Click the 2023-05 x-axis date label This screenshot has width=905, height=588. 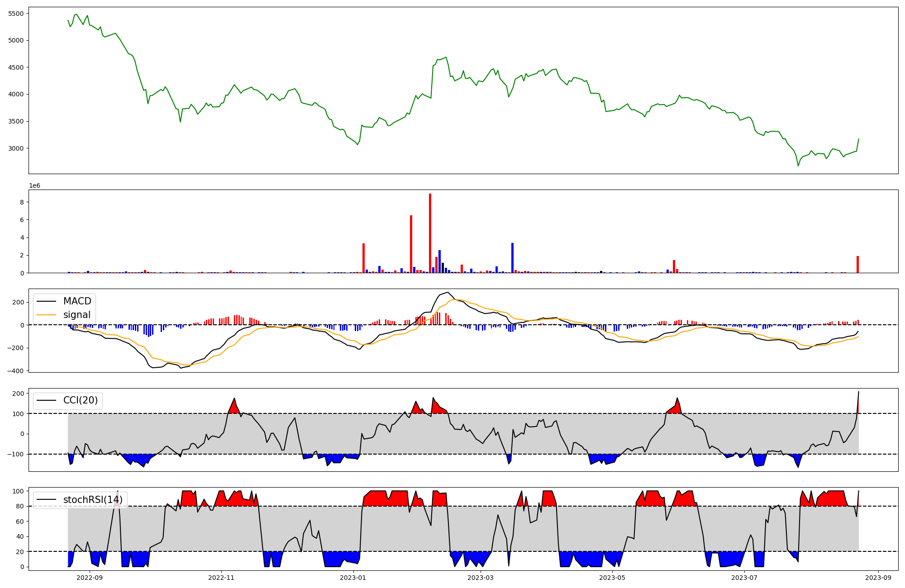[x=612, y=578]
